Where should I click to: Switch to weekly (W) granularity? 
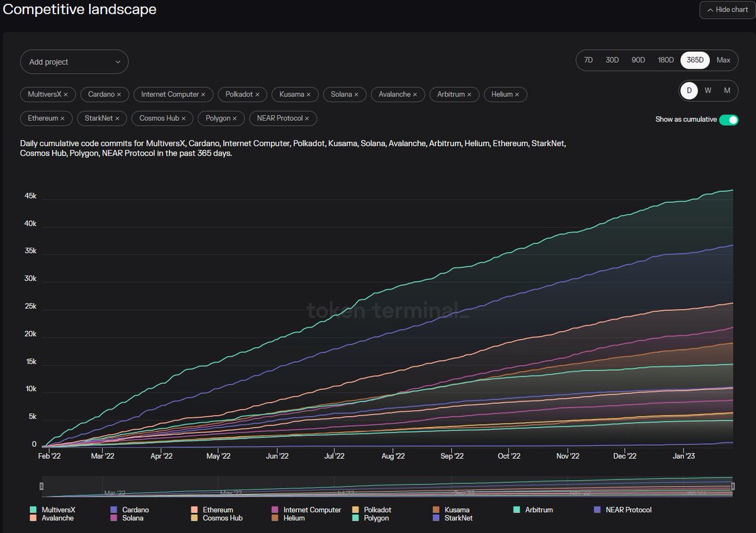point(708,91)
